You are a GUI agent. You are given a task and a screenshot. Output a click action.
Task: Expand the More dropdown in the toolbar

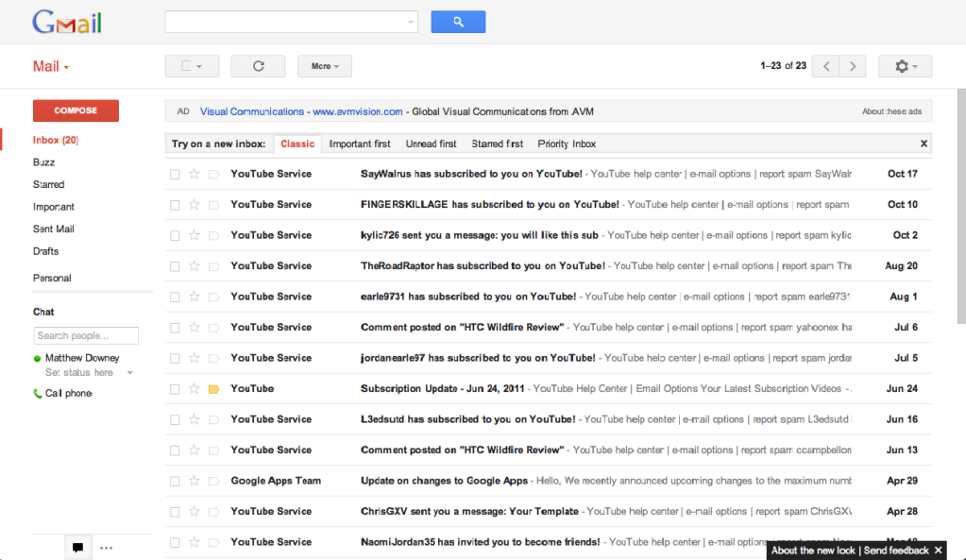click(324, 65)
